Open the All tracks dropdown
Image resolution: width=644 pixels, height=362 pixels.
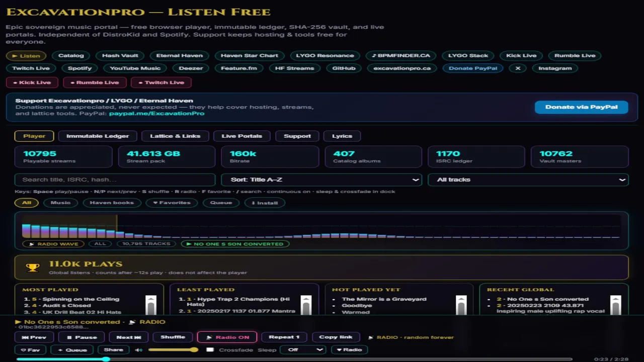528,179
